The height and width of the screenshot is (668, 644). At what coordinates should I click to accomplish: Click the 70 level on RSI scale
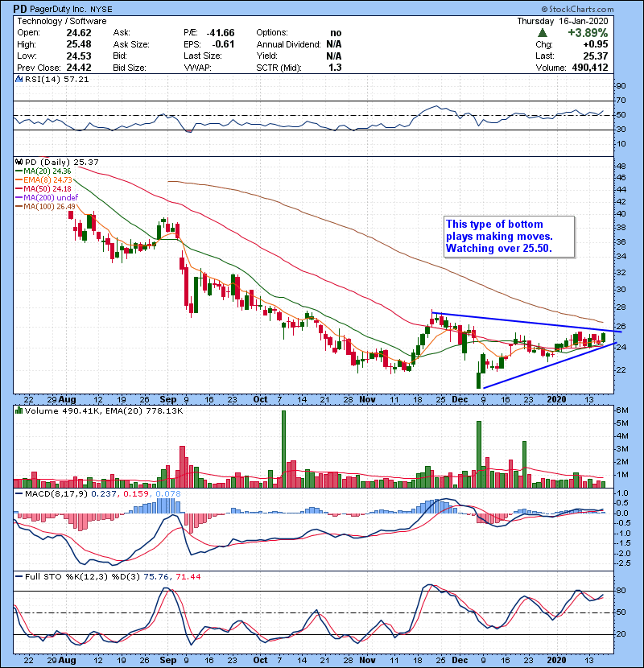[621, 100]
